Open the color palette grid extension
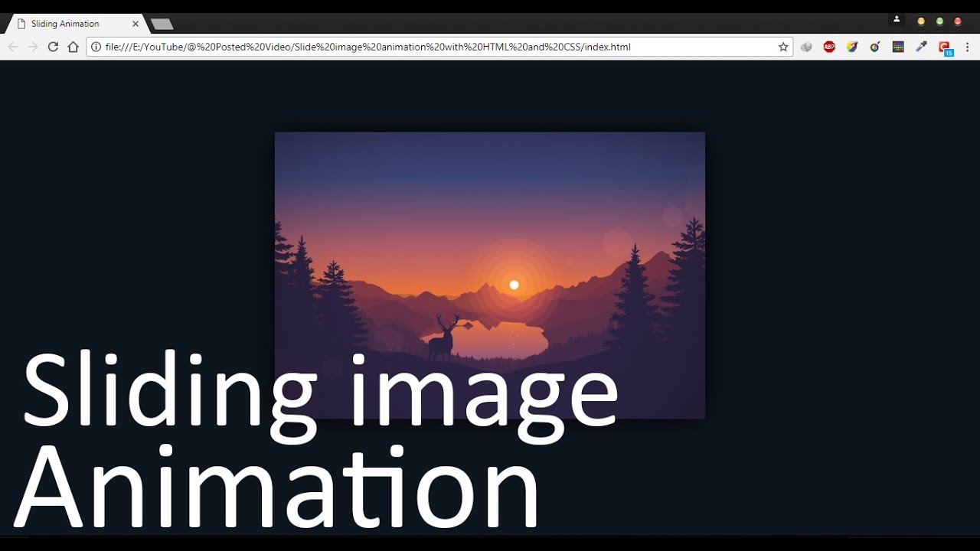The height and width of the screenshot is (551, 980). (x=898, y=47)
